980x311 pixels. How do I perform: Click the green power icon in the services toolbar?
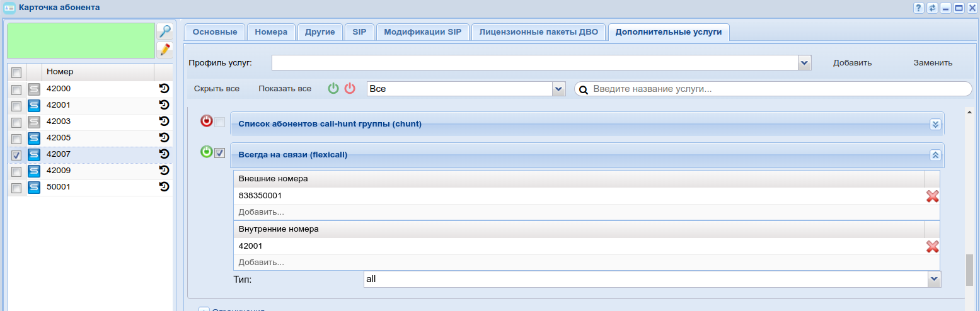(333, 89)
